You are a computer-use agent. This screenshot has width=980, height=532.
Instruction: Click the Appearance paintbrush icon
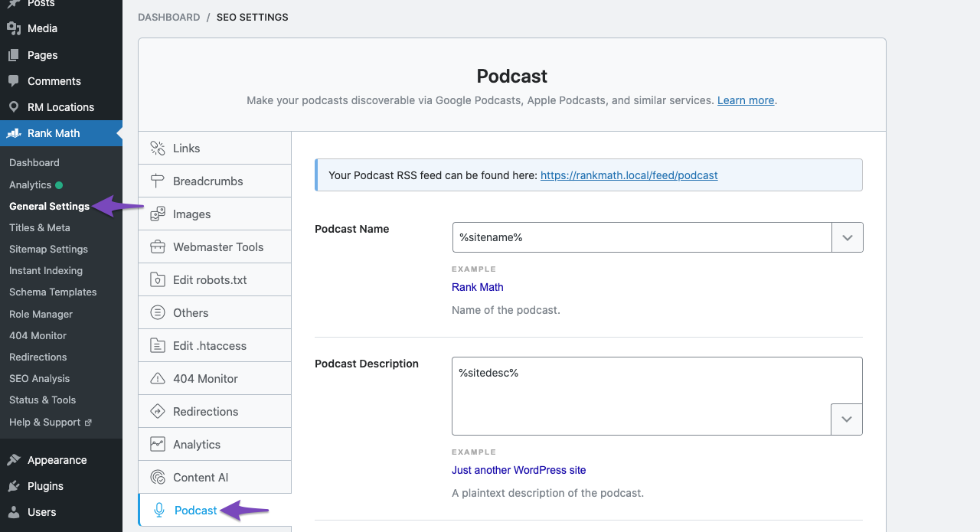point(14,460)
